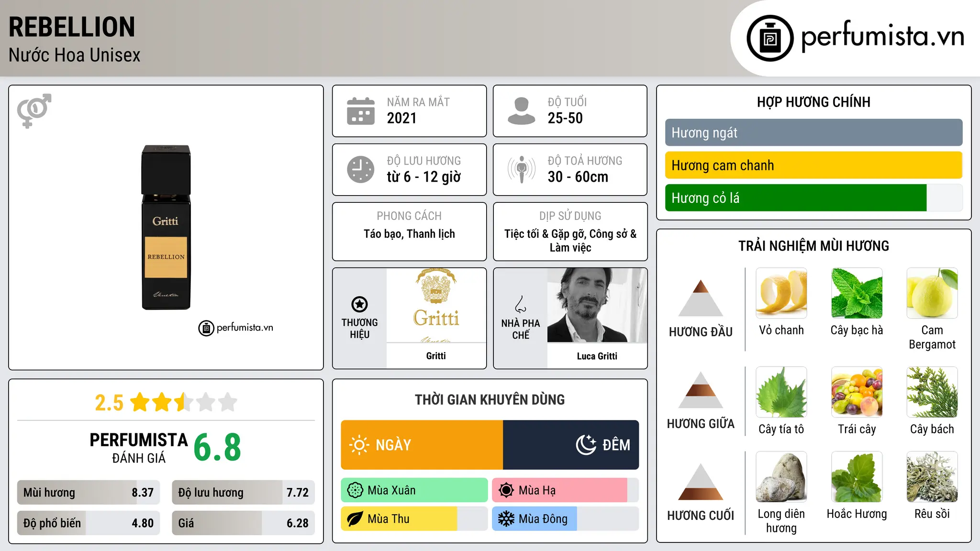
Task: Click the Mùa Thu season bar
Action: click(x=414, y=519)
